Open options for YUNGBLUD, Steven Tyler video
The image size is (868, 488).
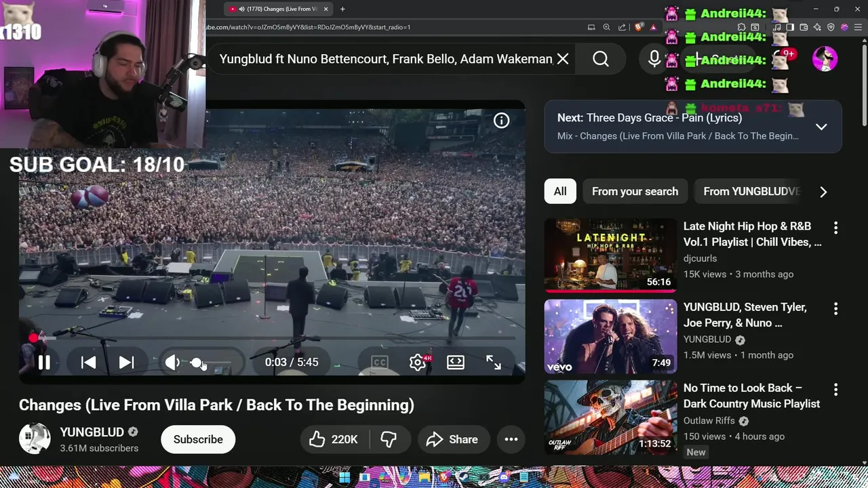(835, 309)
